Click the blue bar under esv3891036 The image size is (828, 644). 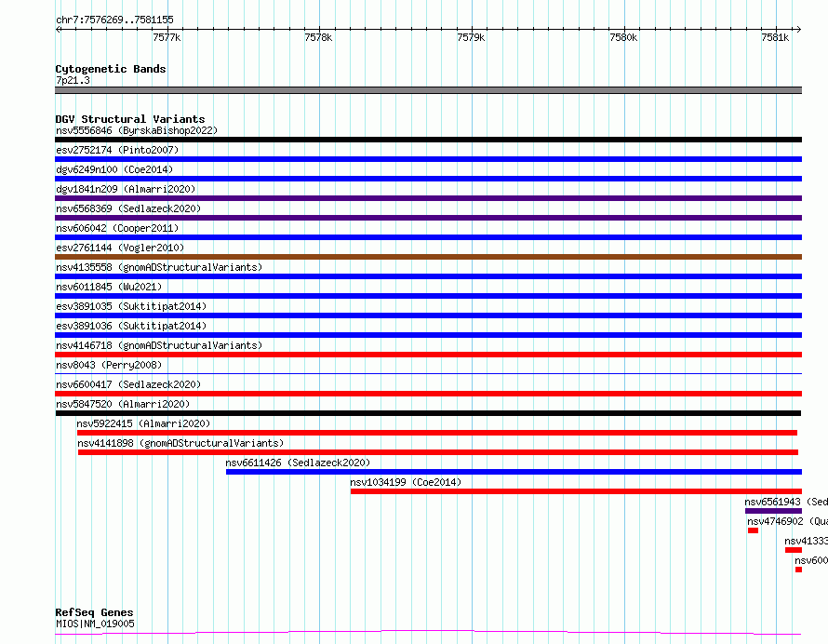pos(428,335)
